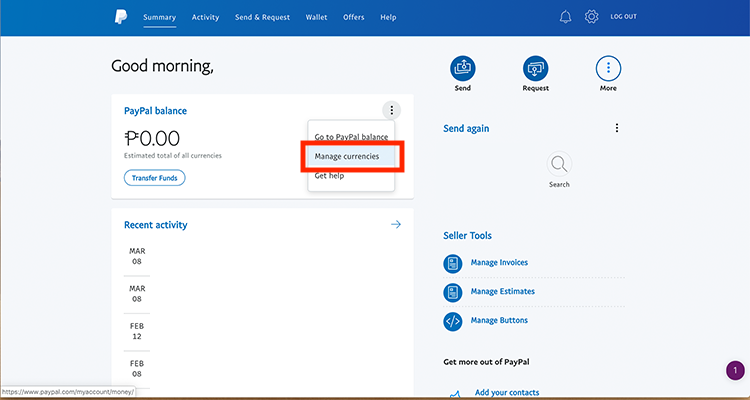Click the Manage Buttons code icon
This screenshot has width=750, height=400.
pyautogui.click(x=452, y=321)
